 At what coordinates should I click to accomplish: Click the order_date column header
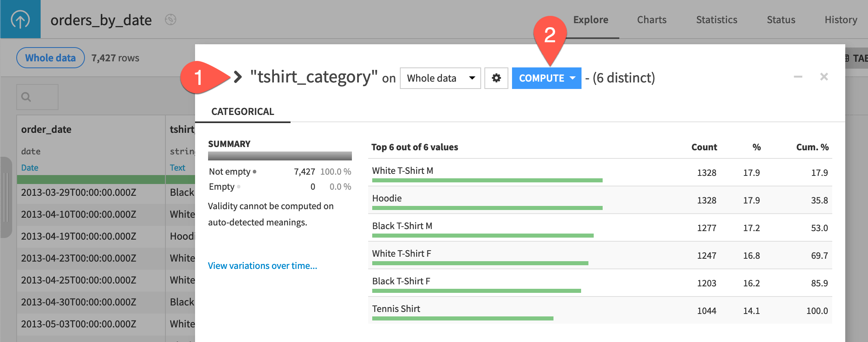46,130
